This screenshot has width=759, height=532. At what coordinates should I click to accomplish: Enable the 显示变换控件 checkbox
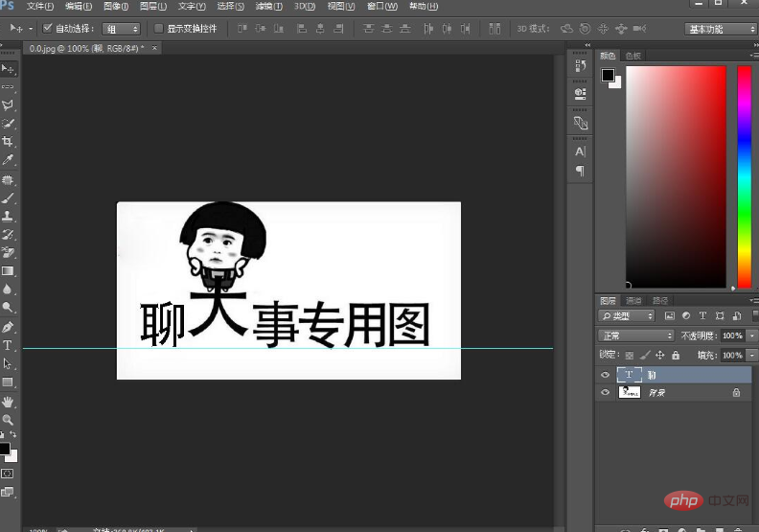coord(158,28)
